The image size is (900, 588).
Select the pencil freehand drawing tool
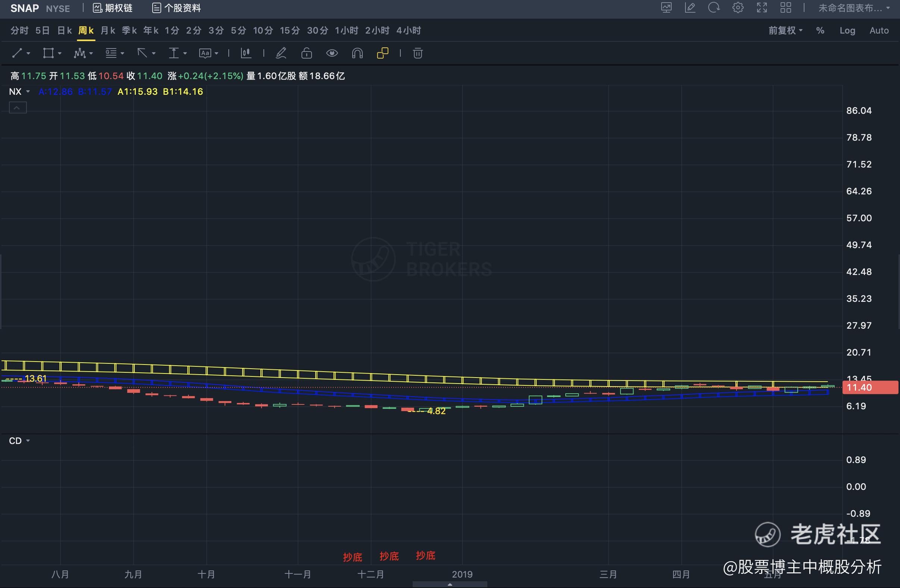(x=281, y=53)
